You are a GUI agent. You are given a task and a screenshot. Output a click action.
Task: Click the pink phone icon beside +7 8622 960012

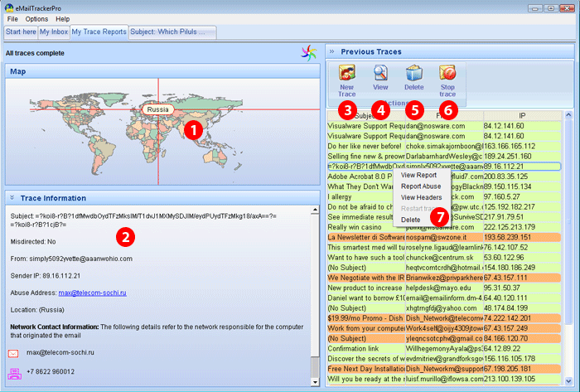coord(14,374)
